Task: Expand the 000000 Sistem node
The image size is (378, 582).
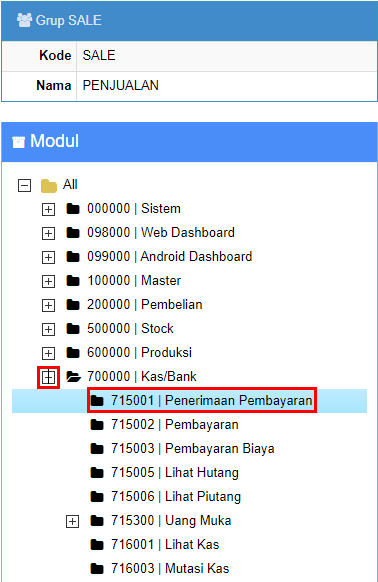Action: click(48, 209)
